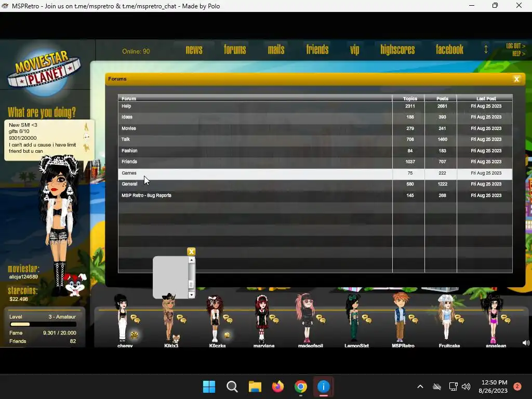Screen dimensions: 532x399
Task: Click the Posts column header
Action: click(441, 98)
